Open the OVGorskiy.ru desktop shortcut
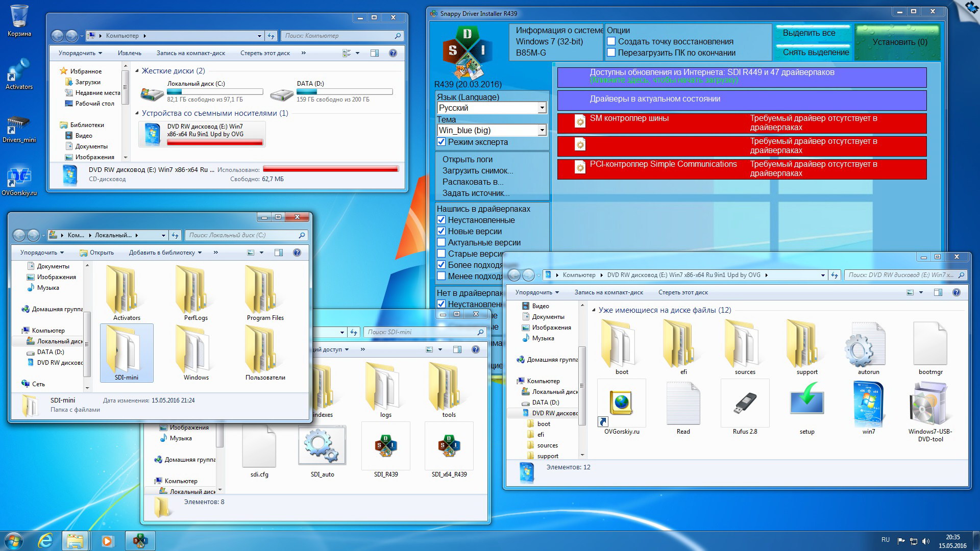 click(19, 181)
